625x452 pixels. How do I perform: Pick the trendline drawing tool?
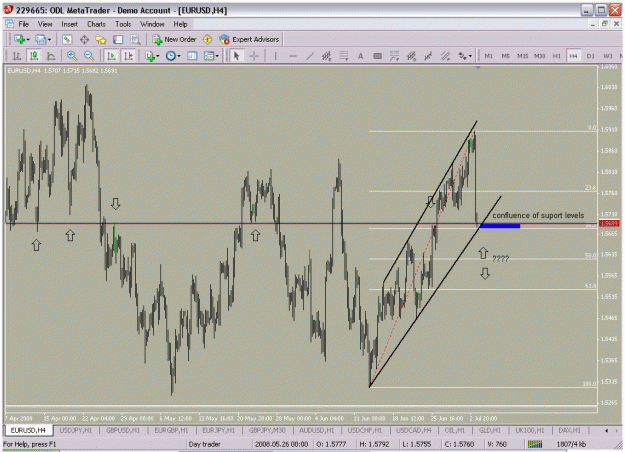click(x=309, y=56)
